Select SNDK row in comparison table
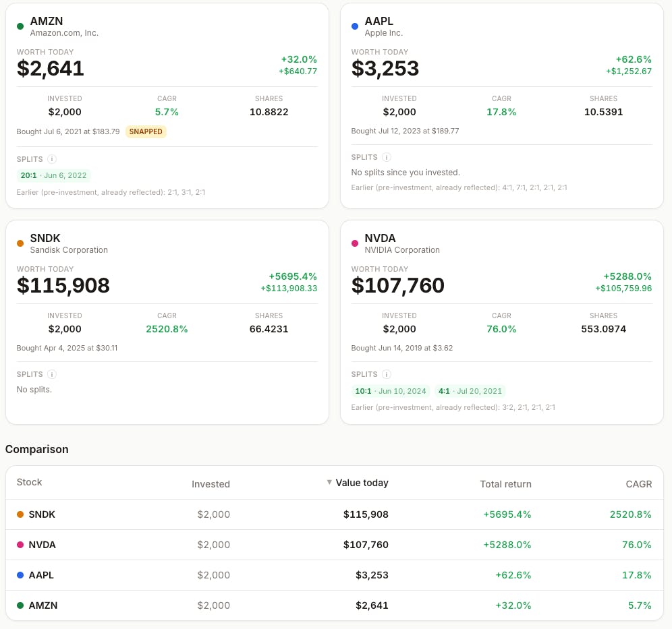The image size is (672, 629). click(x=334, y=514)
